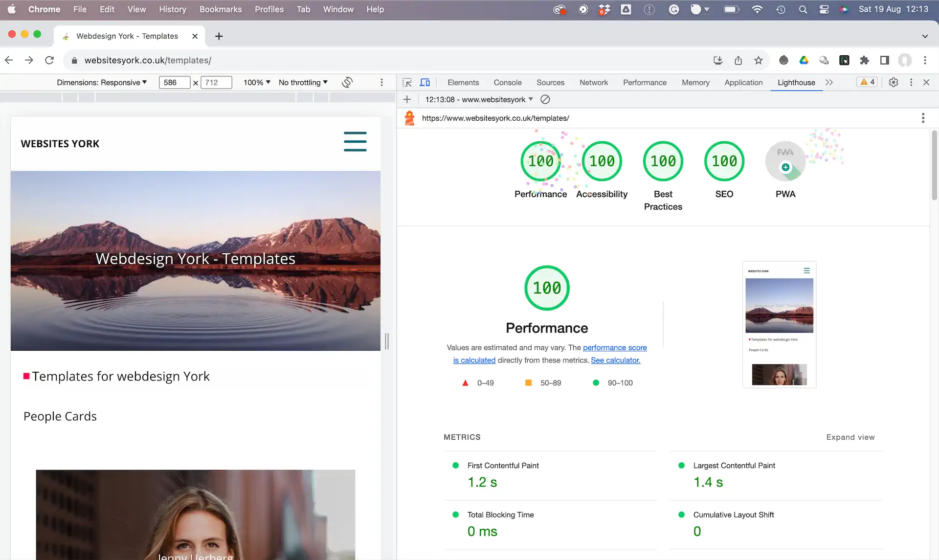939x560 pixels.
Task: Open the No throttling dropdown
Action: tap(303, 82)
